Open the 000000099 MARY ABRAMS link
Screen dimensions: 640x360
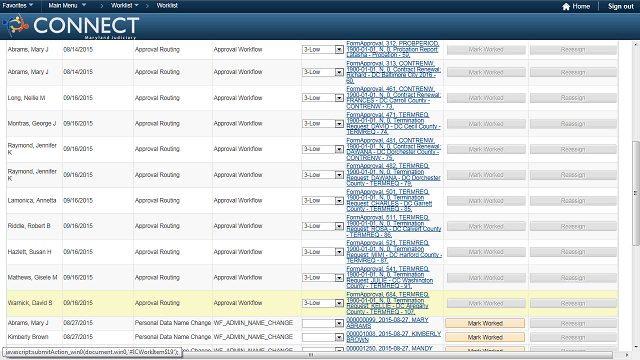[x=387, y=323]
